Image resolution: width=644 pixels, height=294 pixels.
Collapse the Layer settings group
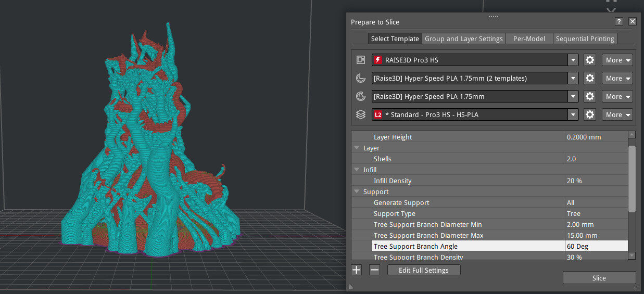pyautogui.click(x=357, y=148)
